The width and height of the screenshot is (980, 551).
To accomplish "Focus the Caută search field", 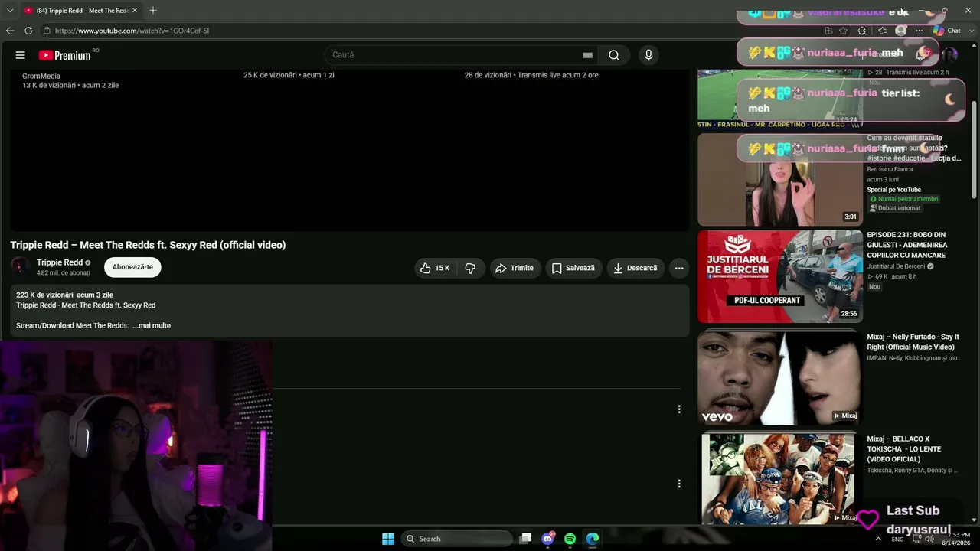I will [452, 55].
